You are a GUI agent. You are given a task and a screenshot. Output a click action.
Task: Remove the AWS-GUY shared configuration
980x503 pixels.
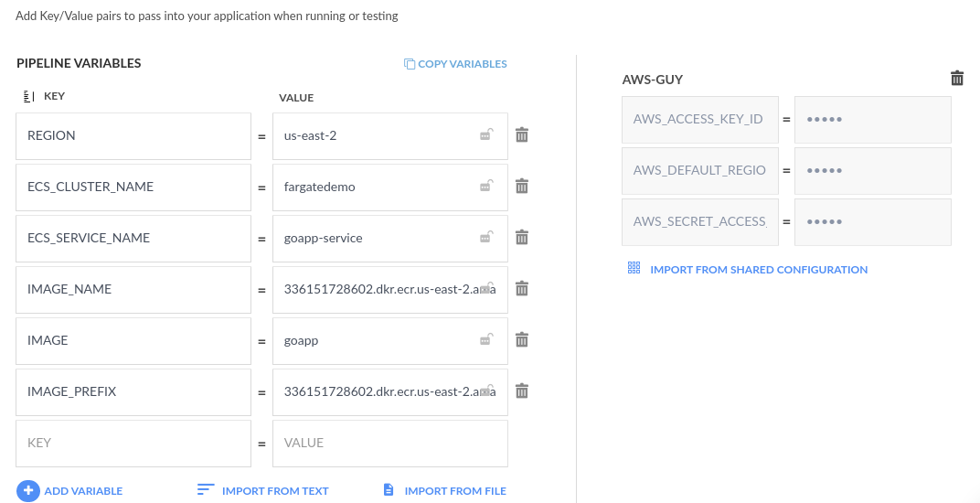[x=957, y=79]
